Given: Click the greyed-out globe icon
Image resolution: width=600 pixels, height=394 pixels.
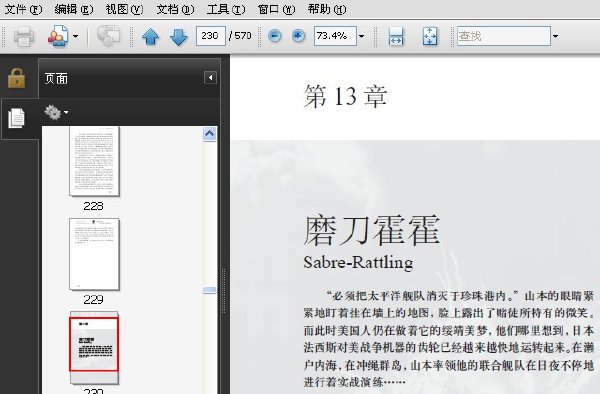Looking at the screenshot, I should coord(108,36).
